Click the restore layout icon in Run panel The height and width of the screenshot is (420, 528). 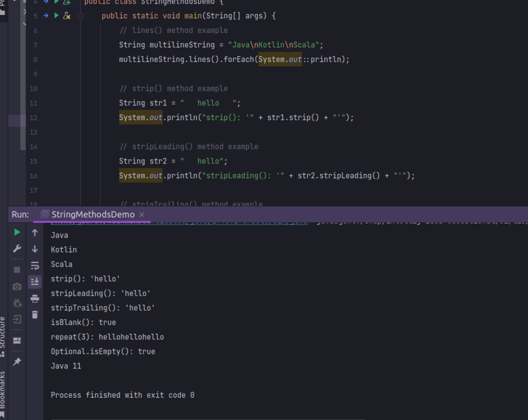tap(17, 340)
